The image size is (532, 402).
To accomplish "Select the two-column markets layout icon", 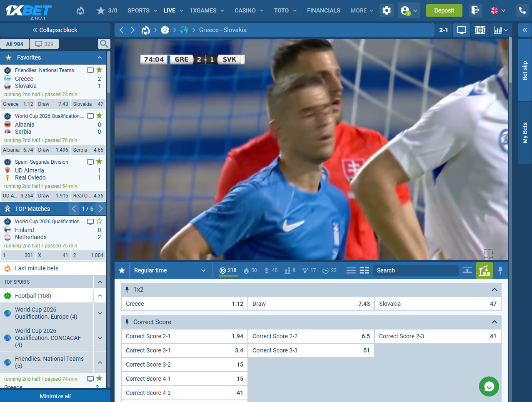I will (x=364, y=270).
